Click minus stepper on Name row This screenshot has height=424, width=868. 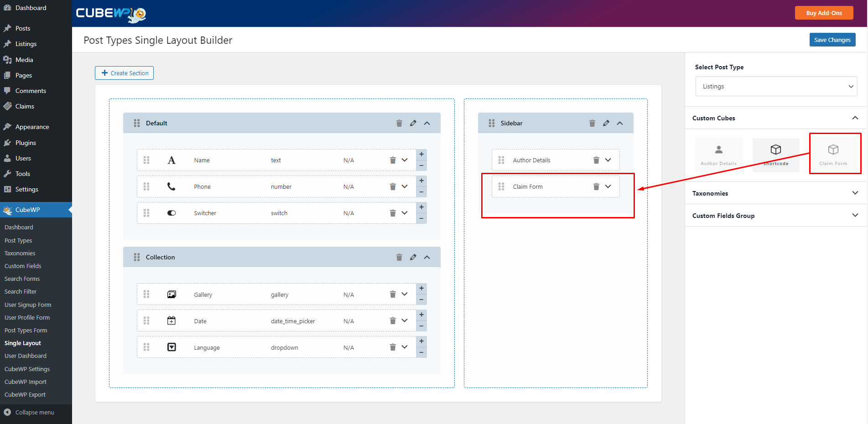(x=421, y=165)
